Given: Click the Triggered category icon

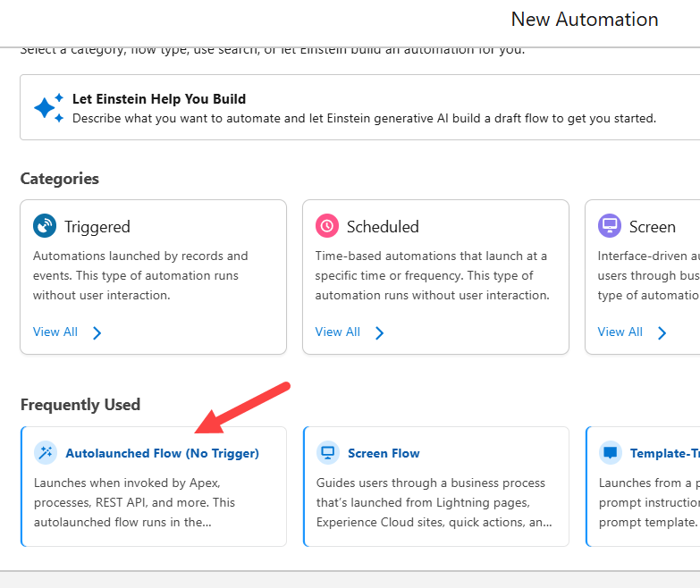Looking at the screenshot, I should click(45, 226).
